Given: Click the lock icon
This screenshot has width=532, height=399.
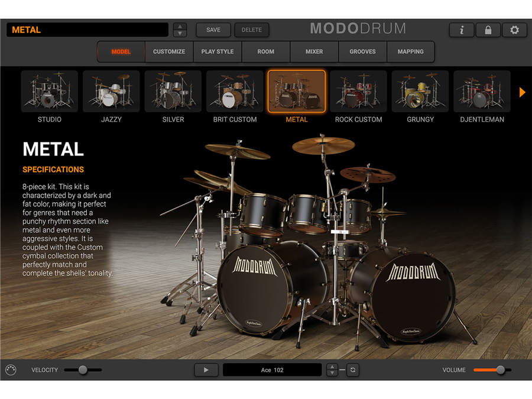Looking at the screenshot, I should point(488,30).
